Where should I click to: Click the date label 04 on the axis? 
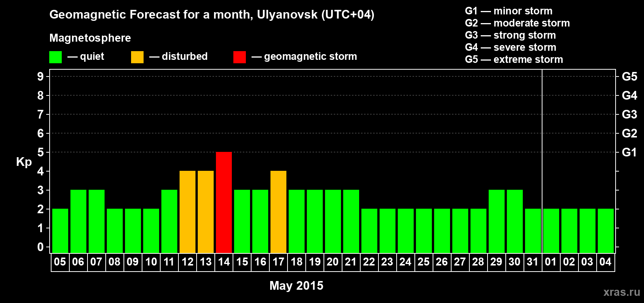[606, 262]
